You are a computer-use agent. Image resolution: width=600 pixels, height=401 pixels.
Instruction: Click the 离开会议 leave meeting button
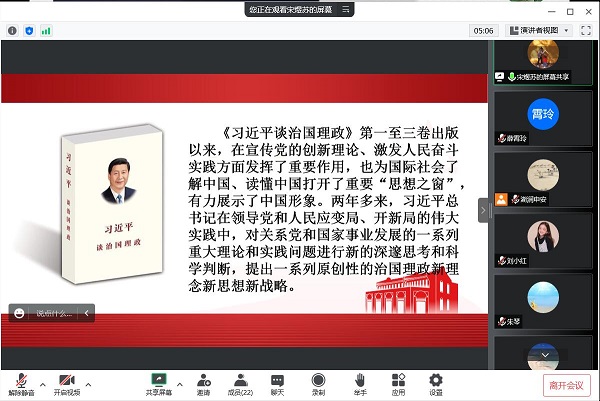click(x=567, y=383)
